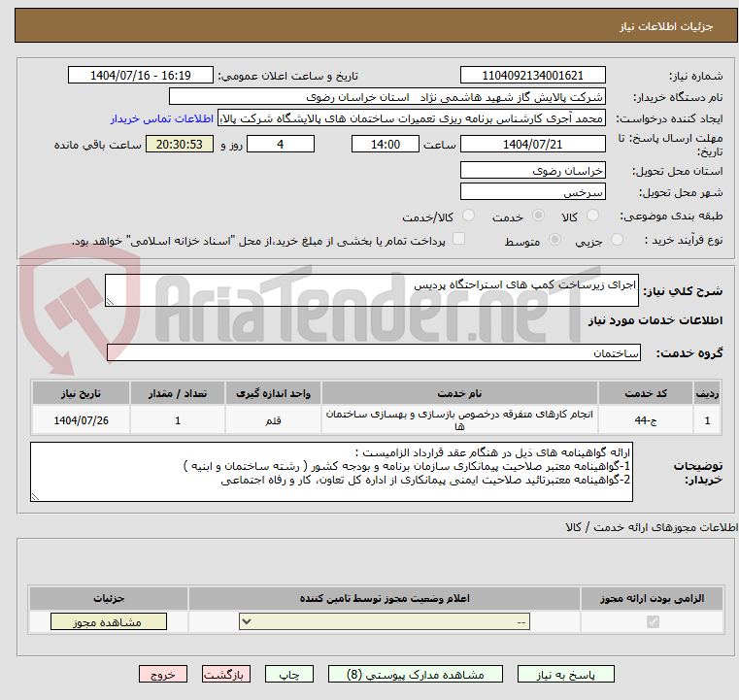Click the deadline date field 1404/07/21

point(532,144)
